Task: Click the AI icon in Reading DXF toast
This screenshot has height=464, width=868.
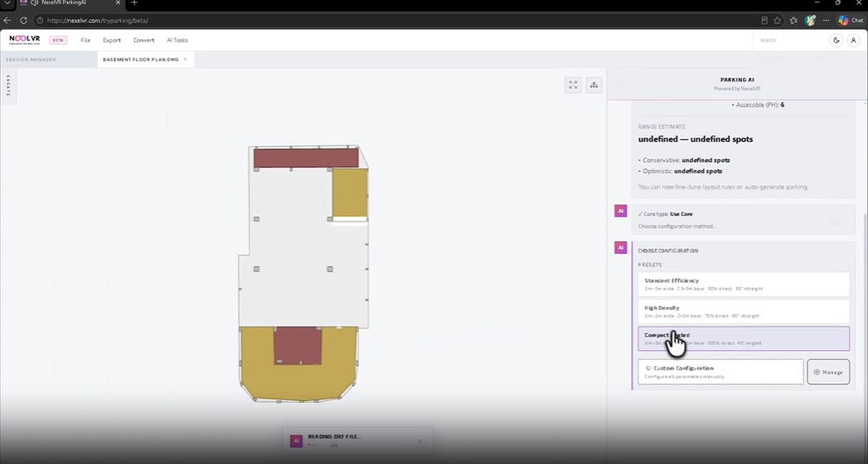Action: point(296,440)
